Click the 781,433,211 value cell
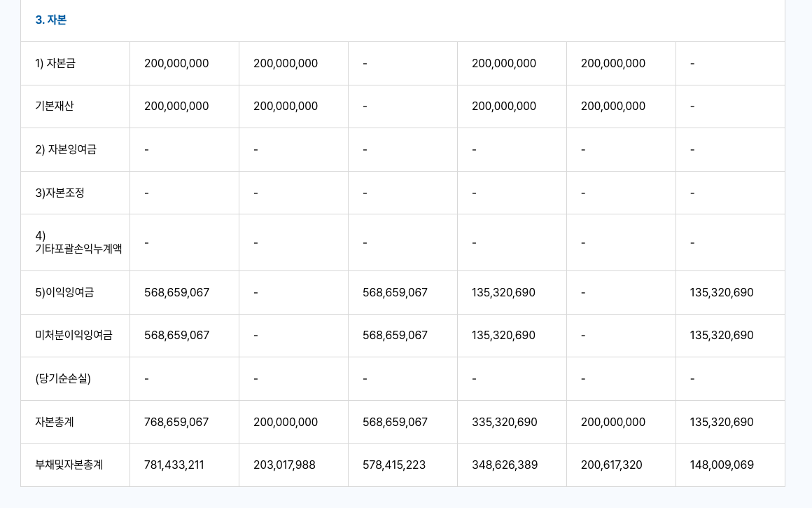Viewport: 812px width, 508px height. pyautogui.click(x=174, y=465)
